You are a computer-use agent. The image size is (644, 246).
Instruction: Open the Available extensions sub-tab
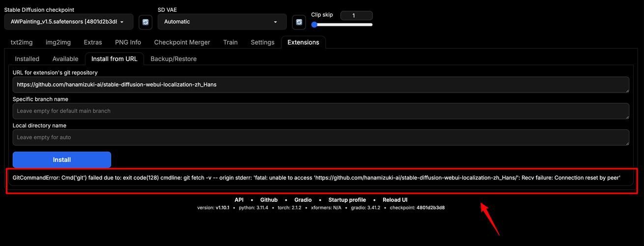tap(65, 59)
